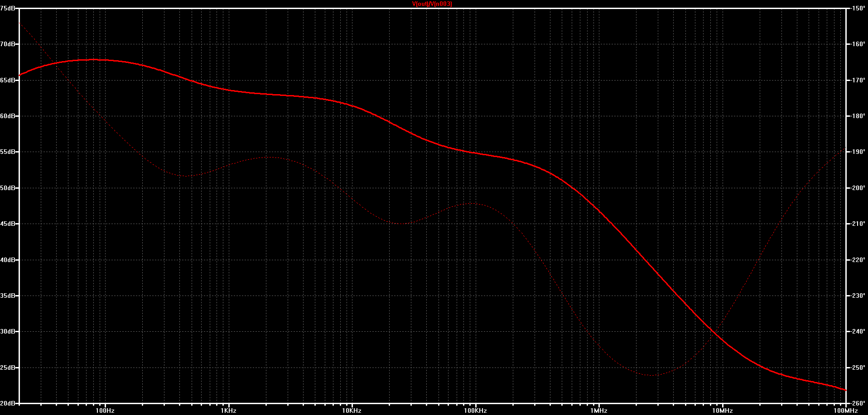The height and width of the screenshot is (415, 868).
Task: Click the 100MHz frequency axis label
Action: point(846,410)
